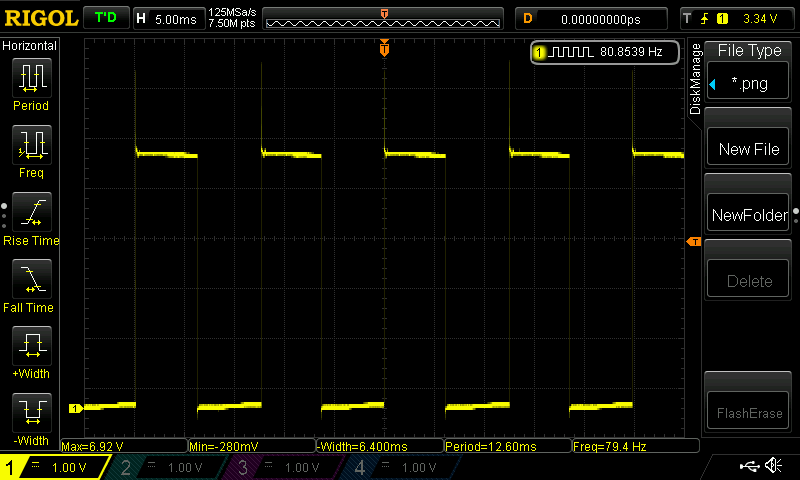
Task: Select the -Width measurement icon
Action: pos(32,412)
